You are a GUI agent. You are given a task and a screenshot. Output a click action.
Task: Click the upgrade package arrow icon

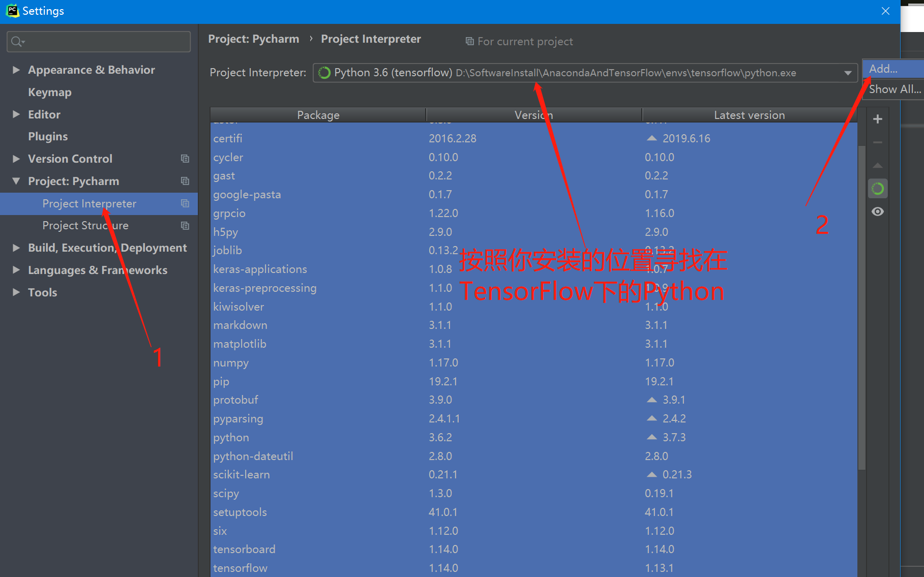click(x=877, y=166)
